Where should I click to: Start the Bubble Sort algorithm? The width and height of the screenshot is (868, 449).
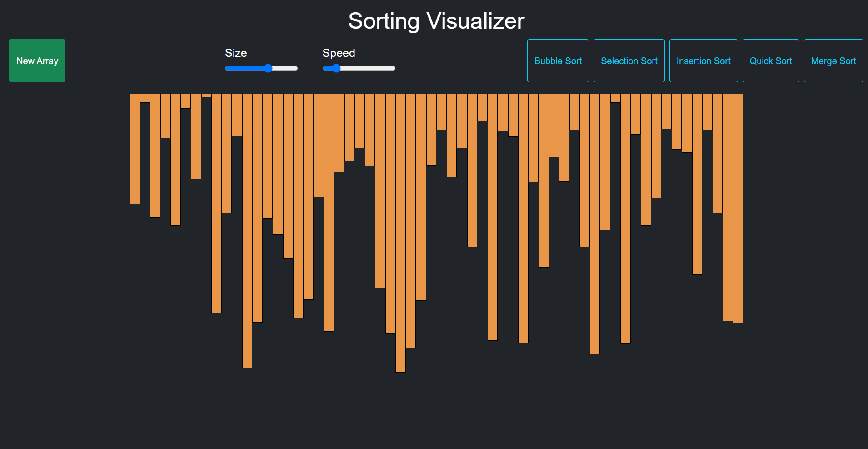click(558, 61)
